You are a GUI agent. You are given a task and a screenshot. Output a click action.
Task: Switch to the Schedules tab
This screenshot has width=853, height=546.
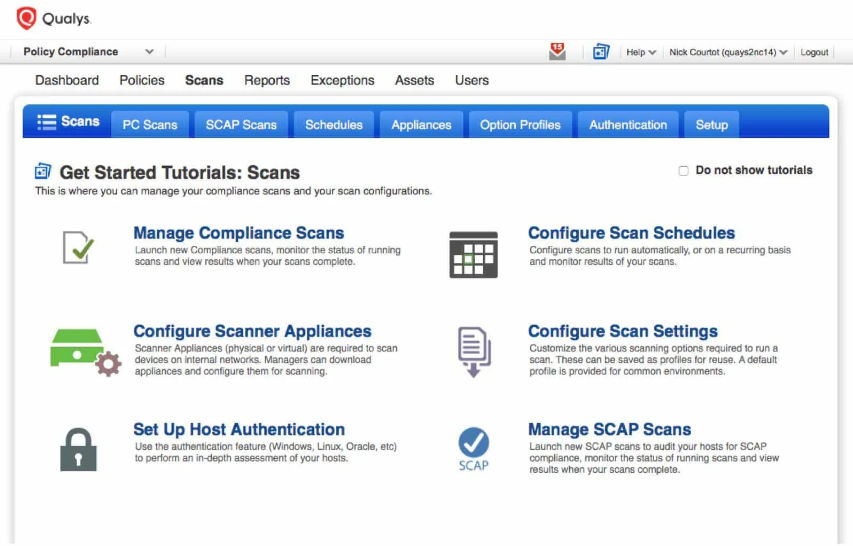click(x=333, y=125)
